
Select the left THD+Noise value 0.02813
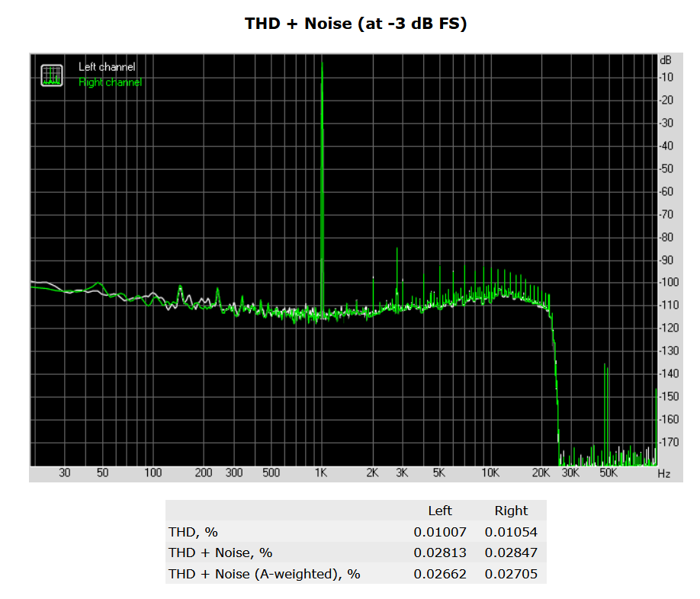440,553
